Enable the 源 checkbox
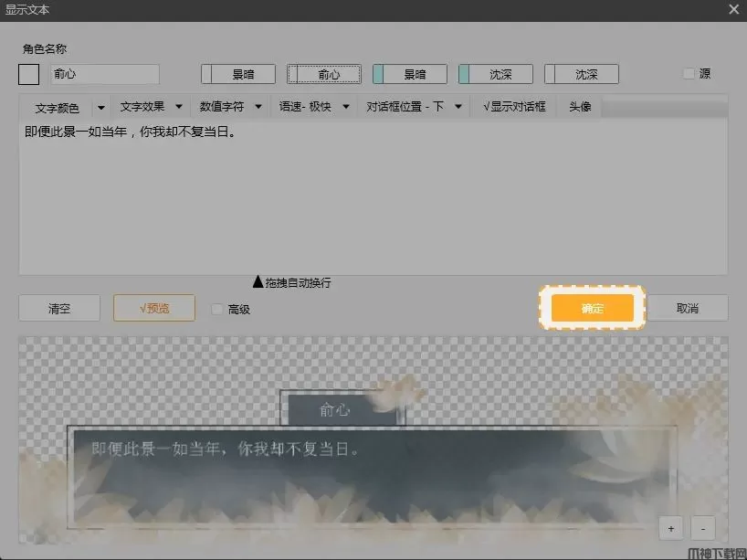This screenshot has width=747, height=560. pyautogui.click(x=689, y=74)
